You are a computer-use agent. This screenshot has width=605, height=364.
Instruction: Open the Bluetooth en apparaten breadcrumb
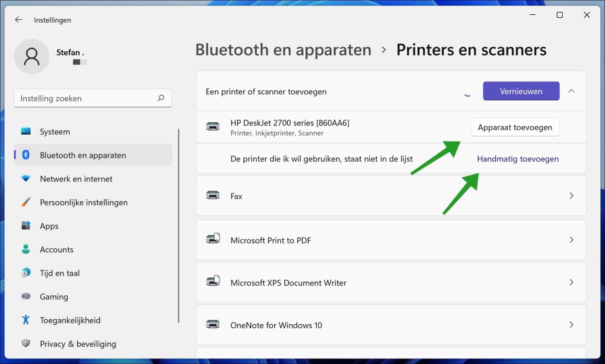[284, 50]
